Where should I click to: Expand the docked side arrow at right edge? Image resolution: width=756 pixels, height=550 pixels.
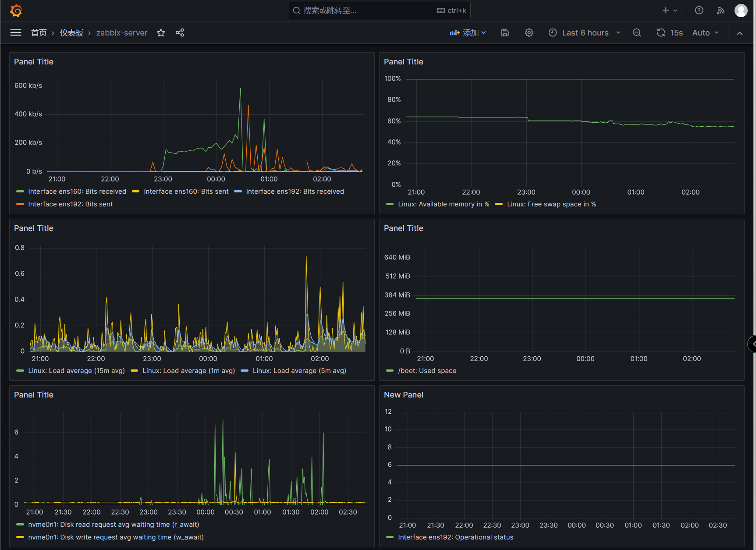pos(752,344)
